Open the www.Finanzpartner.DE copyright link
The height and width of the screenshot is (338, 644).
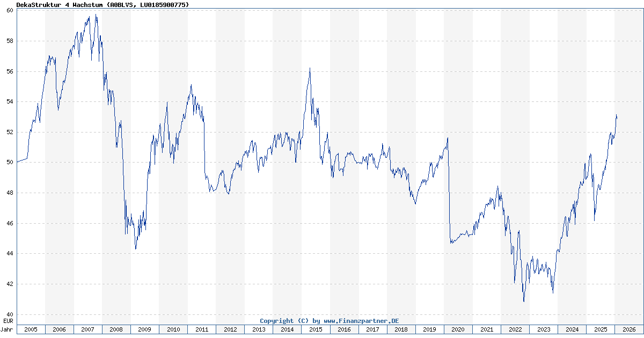pyautogui.click(x=361, y=321)
